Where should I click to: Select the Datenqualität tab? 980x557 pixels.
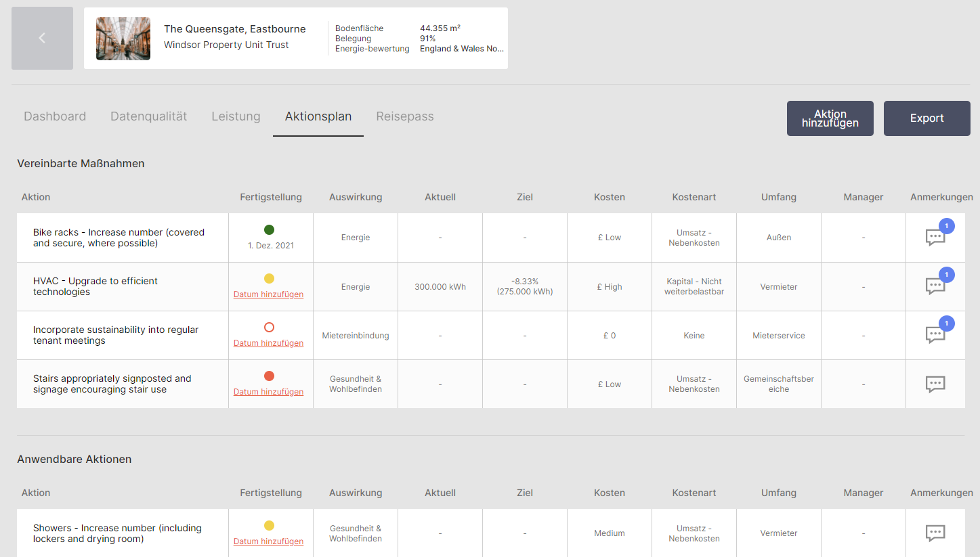coord(148,116)
